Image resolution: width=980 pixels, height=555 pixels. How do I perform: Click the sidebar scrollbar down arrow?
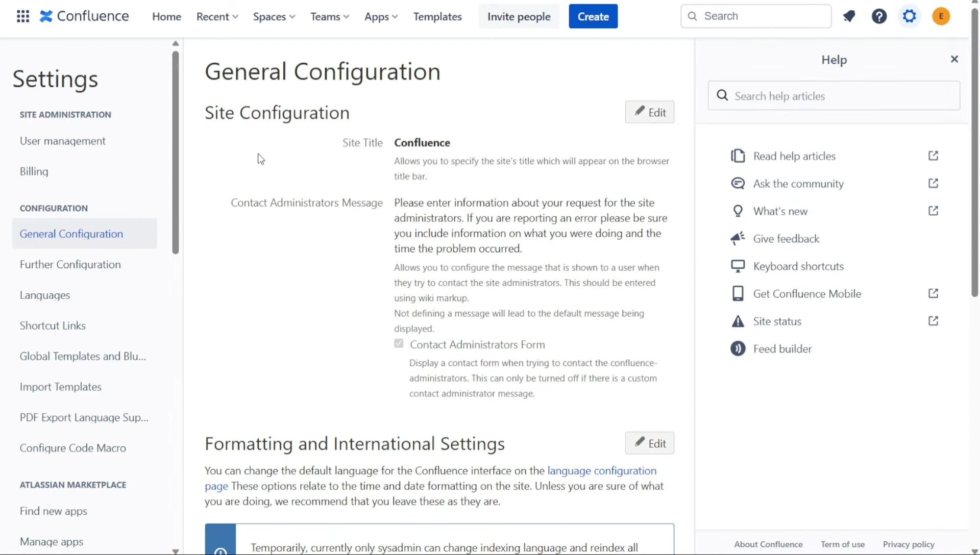point(176,551)
